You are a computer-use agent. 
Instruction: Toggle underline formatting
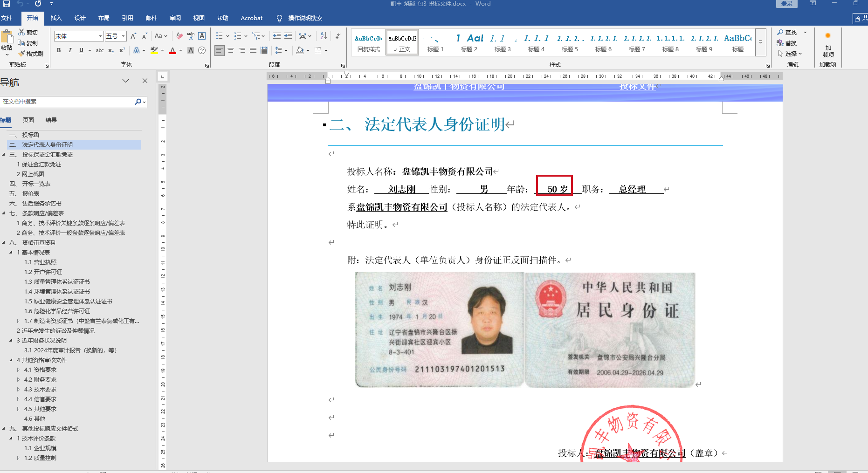click(x=81, y=50)
